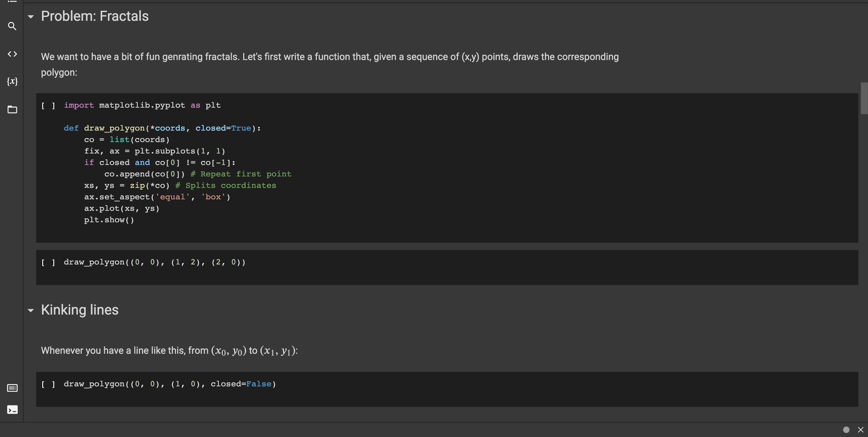Click the status indicator dot at bottom right
The width and height of the screenshot is (868, 437).
click(846, 429)
